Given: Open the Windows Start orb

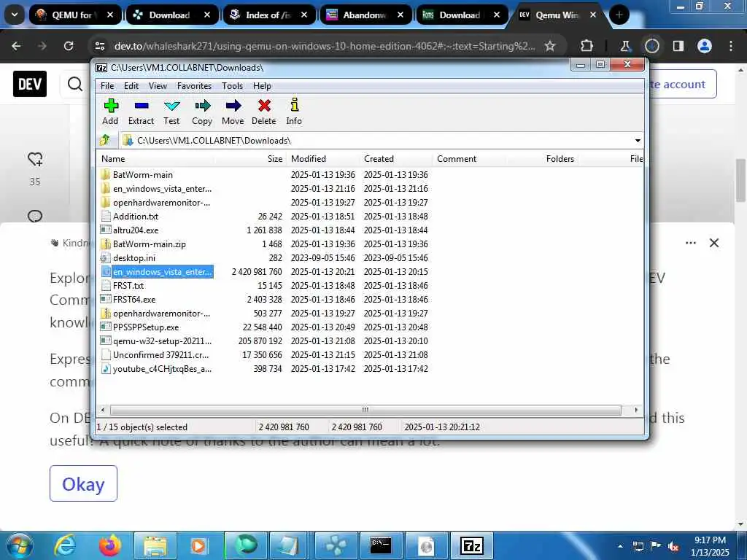Looking at the screenshot, I should (x=18, y=545).
